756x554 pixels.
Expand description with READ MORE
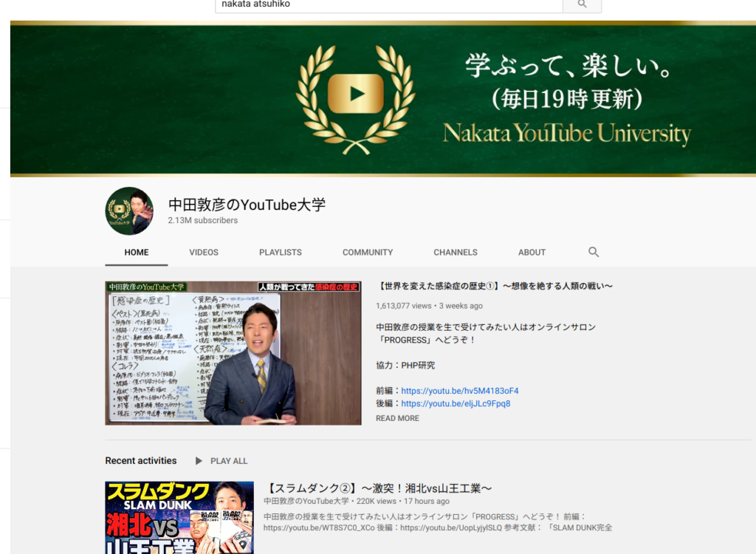[398, 418]
